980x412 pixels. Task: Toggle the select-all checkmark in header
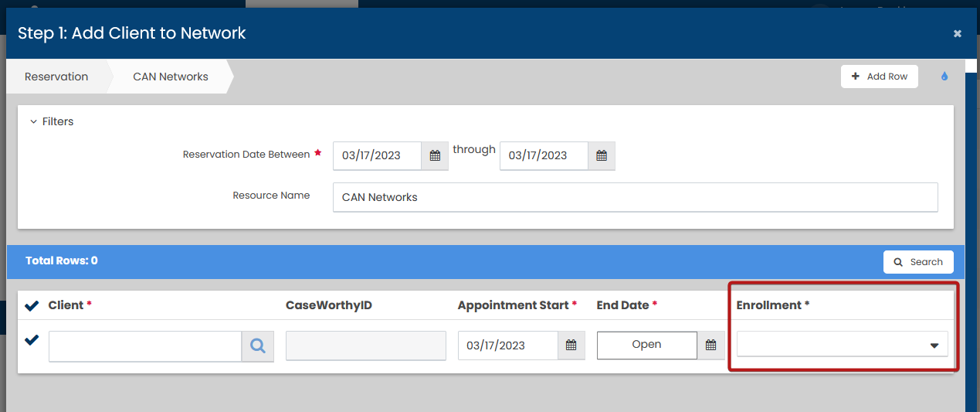click(32, 305)
